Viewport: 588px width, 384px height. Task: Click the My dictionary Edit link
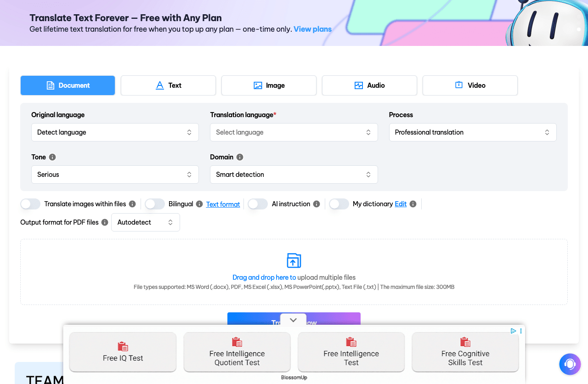401,204
